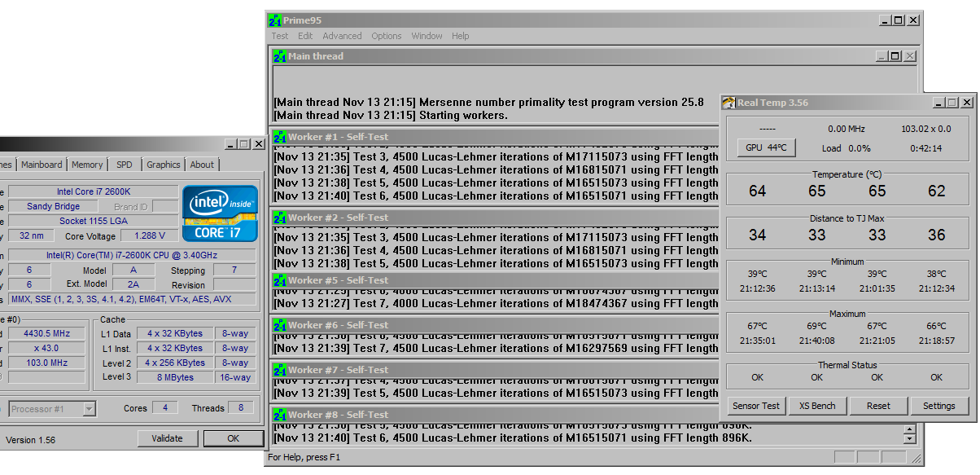
Task: Click the Core Voltage value field
Action: click(x=143, y=236)
